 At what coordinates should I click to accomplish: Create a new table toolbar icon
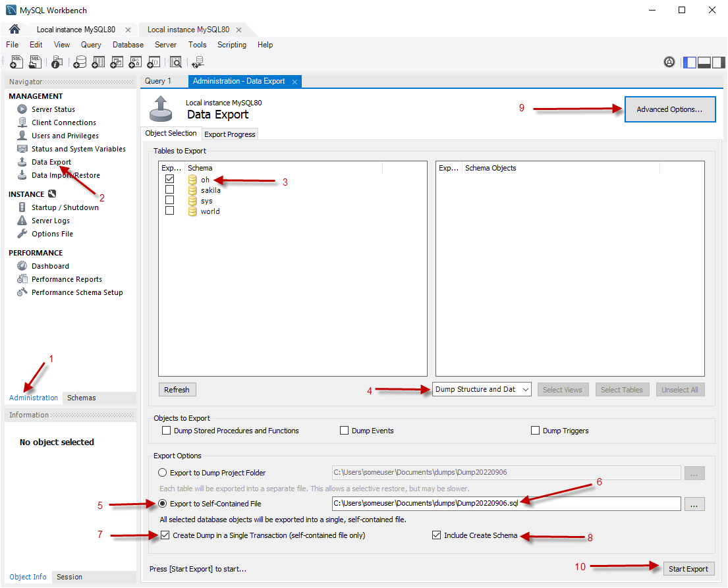click(x=98, y=62)
